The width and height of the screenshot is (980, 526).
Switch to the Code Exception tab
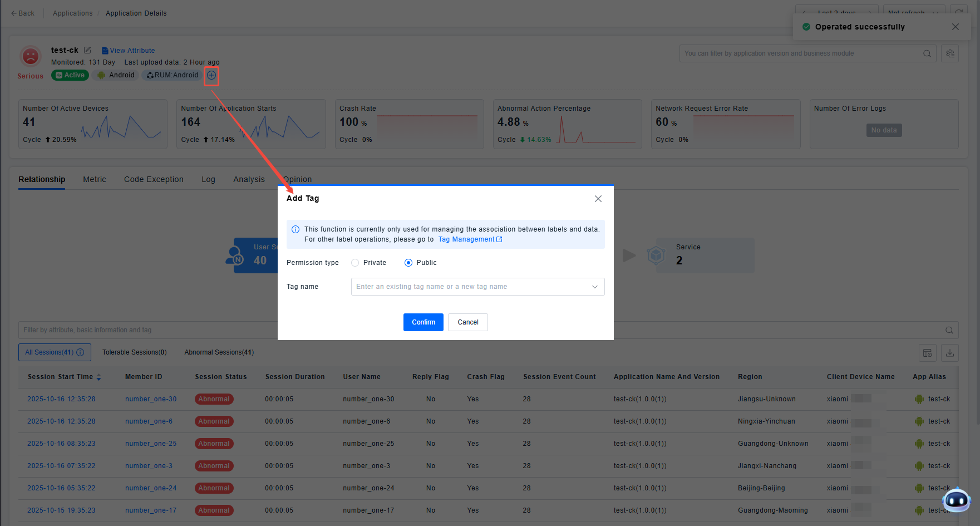click(x=154, y=179)
